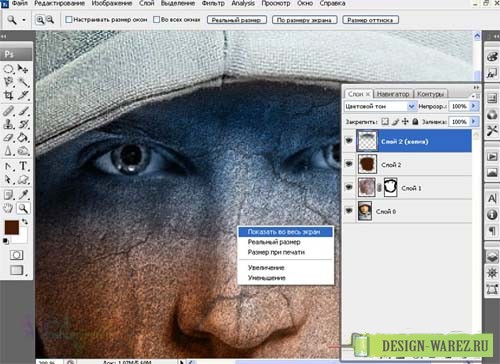Select the Crop tool

point(8,96)
